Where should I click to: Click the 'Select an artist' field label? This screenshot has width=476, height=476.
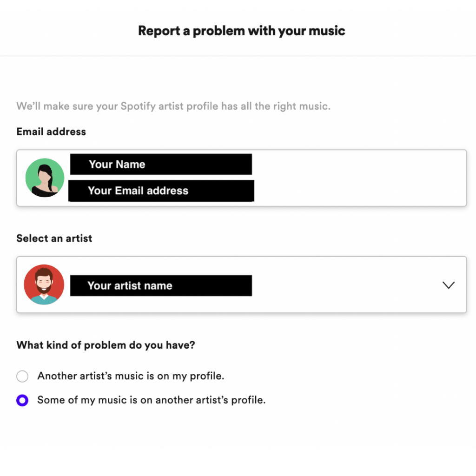[54, 238]
